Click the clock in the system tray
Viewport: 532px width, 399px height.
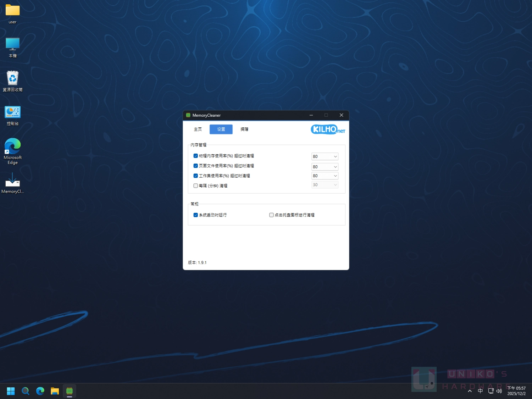click(517, 390)
